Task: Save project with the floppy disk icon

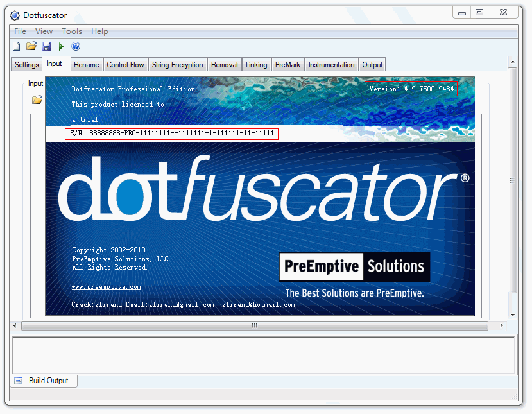Action: pos(46,46)
